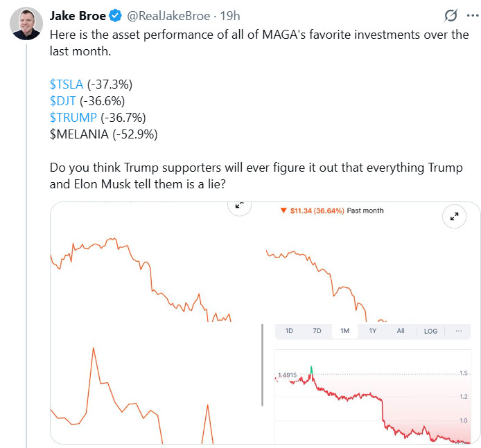This screenshot has width=481, height=448.
Task: Click the orange down-triangle price indicator
Action: [x=283, y=210]
